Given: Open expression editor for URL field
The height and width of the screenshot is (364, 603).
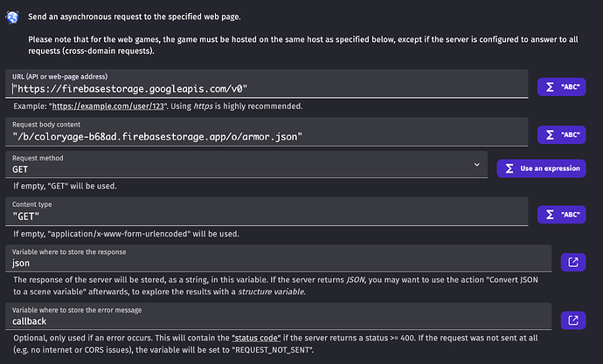Looking at the screenshot, I should 561,87.
